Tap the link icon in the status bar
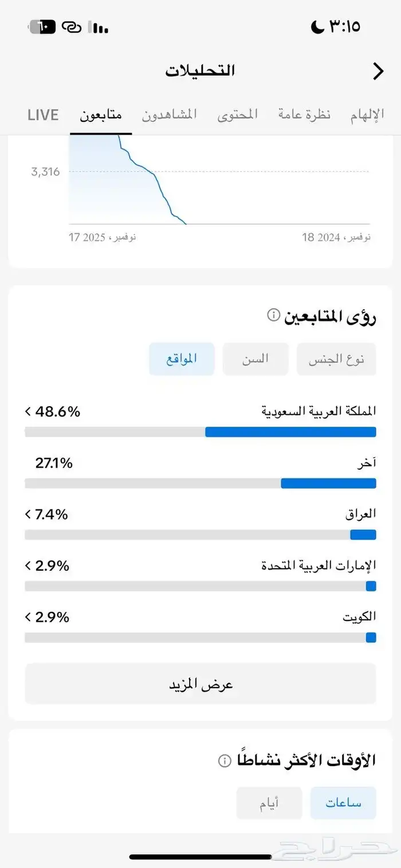The height and width of the screenshot is (868, 401). point(73,27)
